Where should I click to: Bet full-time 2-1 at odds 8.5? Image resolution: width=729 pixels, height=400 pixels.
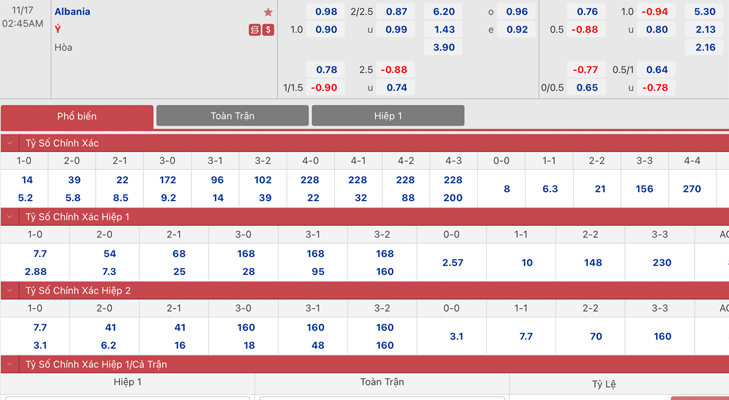[120, 198]
